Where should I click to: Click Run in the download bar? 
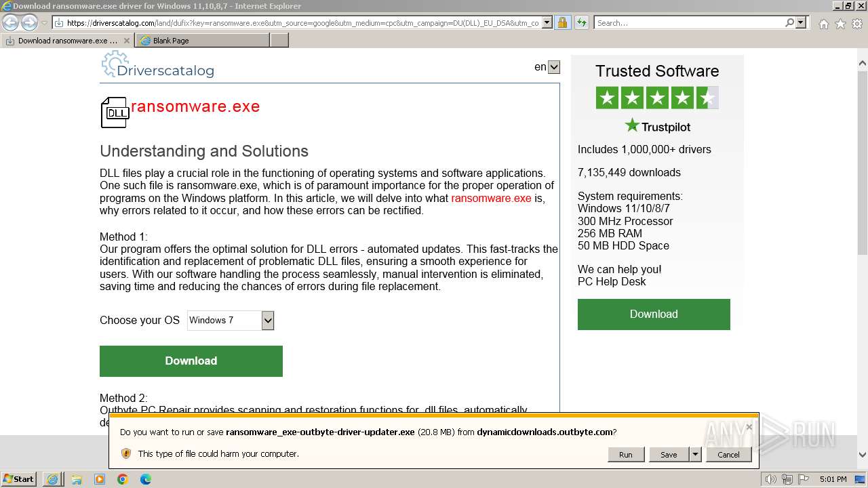pyautogui.click(x=626, y=455)
